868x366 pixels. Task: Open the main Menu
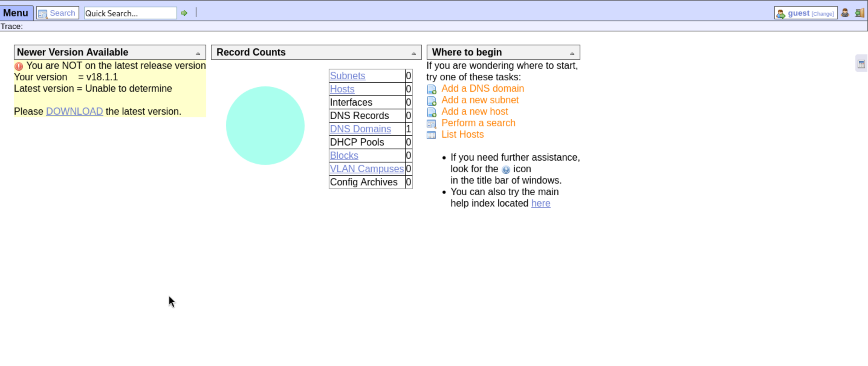(16, 13)
